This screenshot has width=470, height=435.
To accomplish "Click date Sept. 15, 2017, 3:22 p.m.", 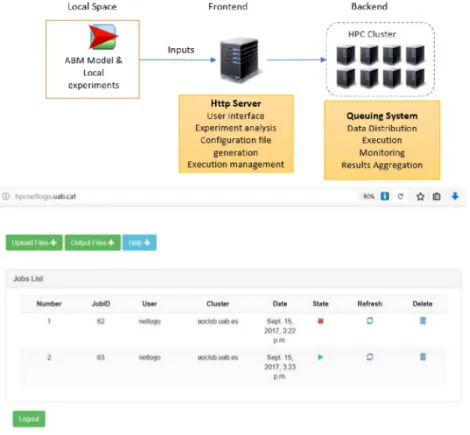I will click(x=280, y=331).
